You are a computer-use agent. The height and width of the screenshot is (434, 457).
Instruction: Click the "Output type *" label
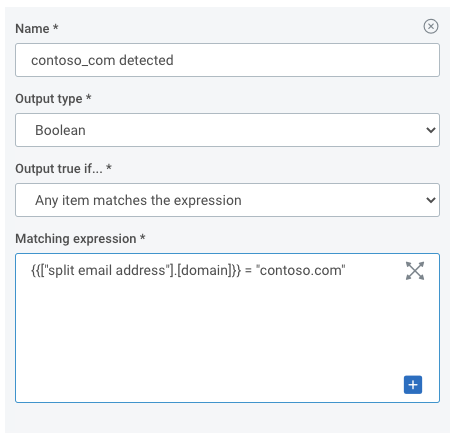coord(53,99)
